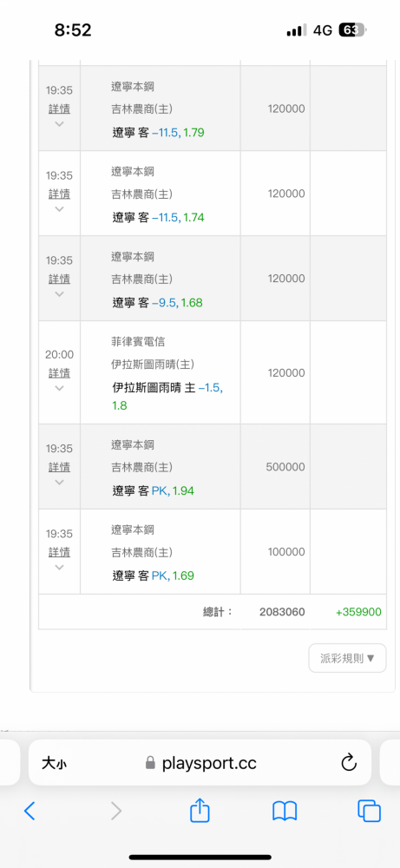
Task: Expand chevron under 詳情 for 1.79 bet
Action: [x=59, y=123]
